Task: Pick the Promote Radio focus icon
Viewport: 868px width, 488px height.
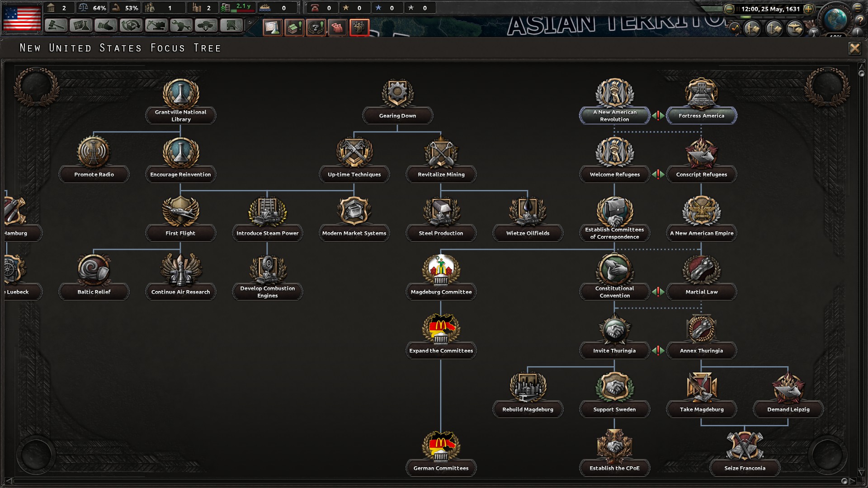Action: (94, 152)
